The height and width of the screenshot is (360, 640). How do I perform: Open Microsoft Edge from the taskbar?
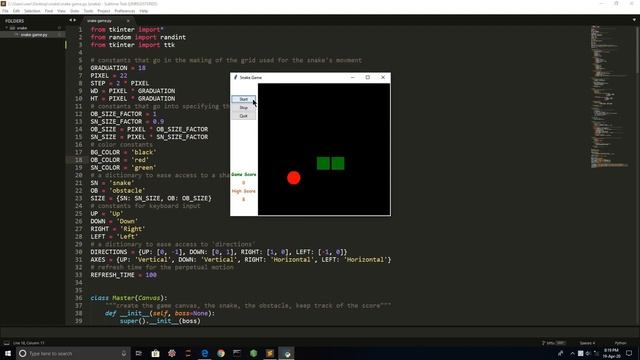coord(204,353)
